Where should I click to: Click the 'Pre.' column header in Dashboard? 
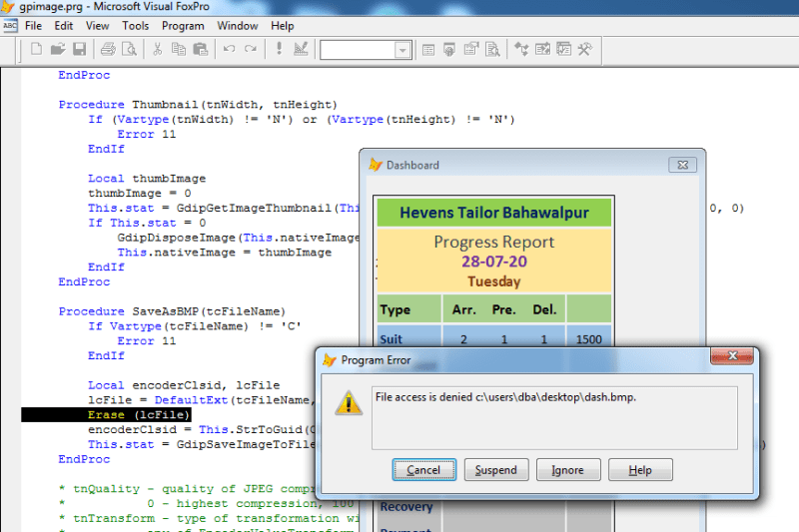click(x=504, y=309)
